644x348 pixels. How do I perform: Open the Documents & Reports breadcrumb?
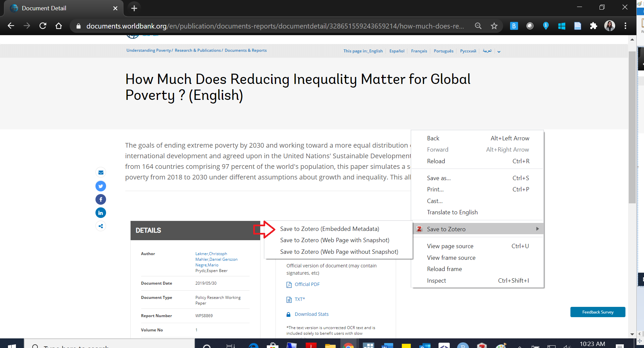[246, 50]
